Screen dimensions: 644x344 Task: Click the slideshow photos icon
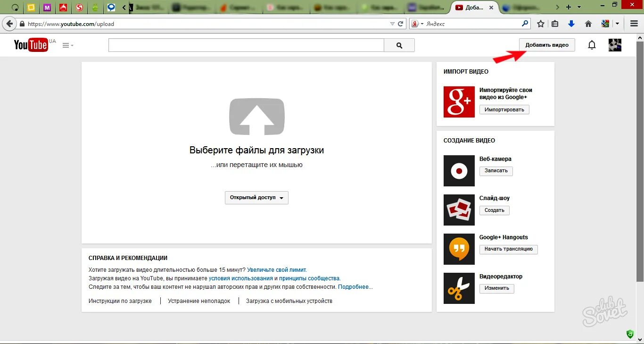pyautogui.click(x=459, y=210)
